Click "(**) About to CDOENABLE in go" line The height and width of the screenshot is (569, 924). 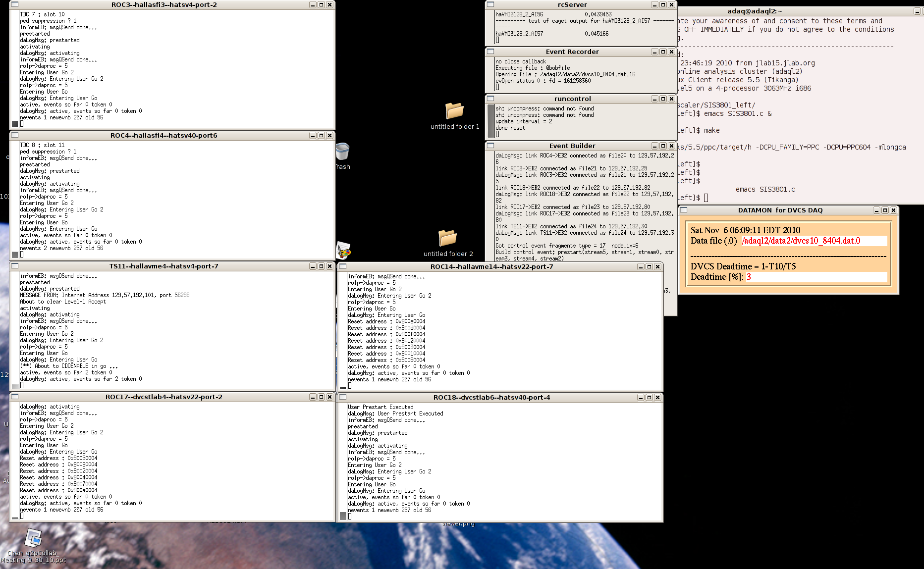tap(69, 366)
